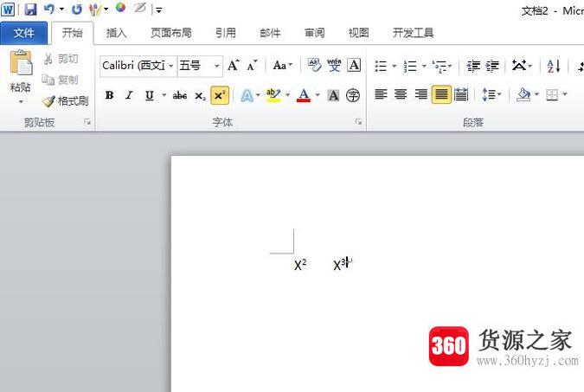Open the highlight color dropdown arrow
Screen dimensions: 584x392
[287, 95]
